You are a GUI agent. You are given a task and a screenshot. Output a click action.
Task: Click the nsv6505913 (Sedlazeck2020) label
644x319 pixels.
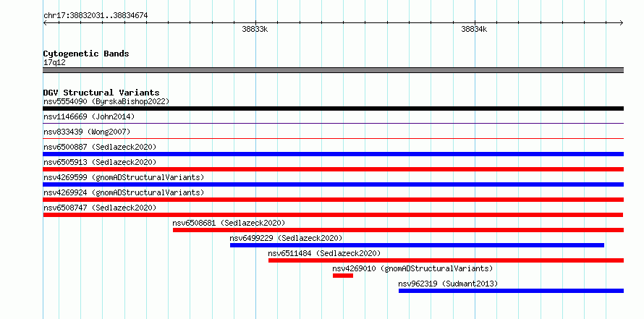[100, 162]
